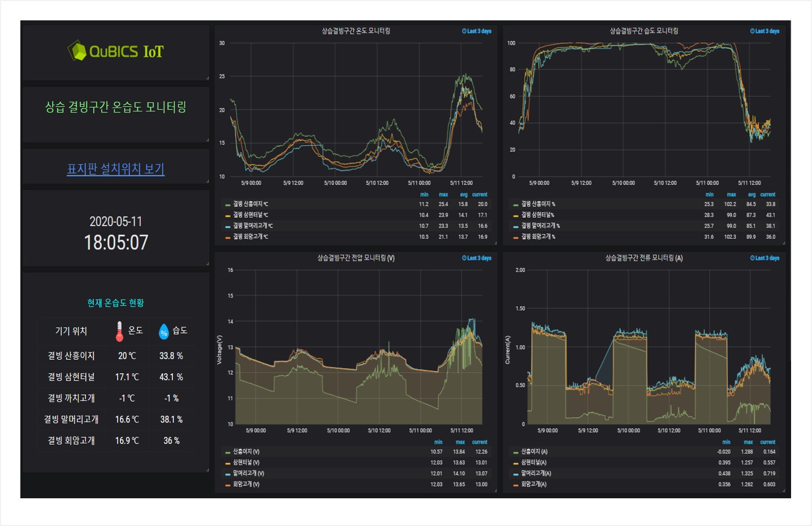Toggle 결빙 회암고개 % series in humidity legend
Image resolution: width=812 pixels, height=526 pixels.
(x=538, y=236)
